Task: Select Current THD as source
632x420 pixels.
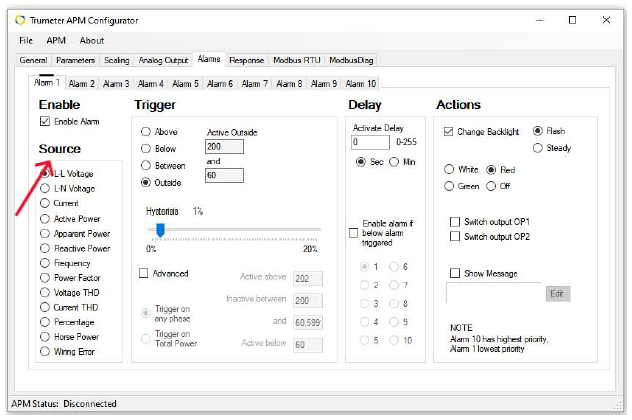Action: tap(45, 308)
